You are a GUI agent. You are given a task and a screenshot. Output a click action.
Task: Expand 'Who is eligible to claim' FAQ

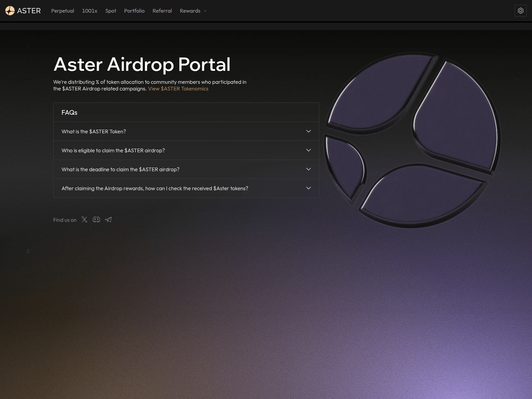(x=186, y=150)
